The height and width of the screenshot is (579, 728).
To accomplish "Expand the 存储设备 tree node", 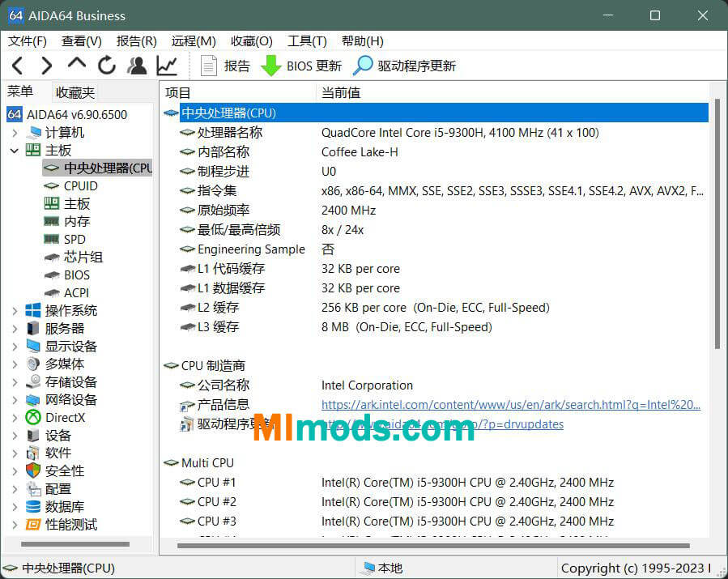I will [x=15, y=382].
